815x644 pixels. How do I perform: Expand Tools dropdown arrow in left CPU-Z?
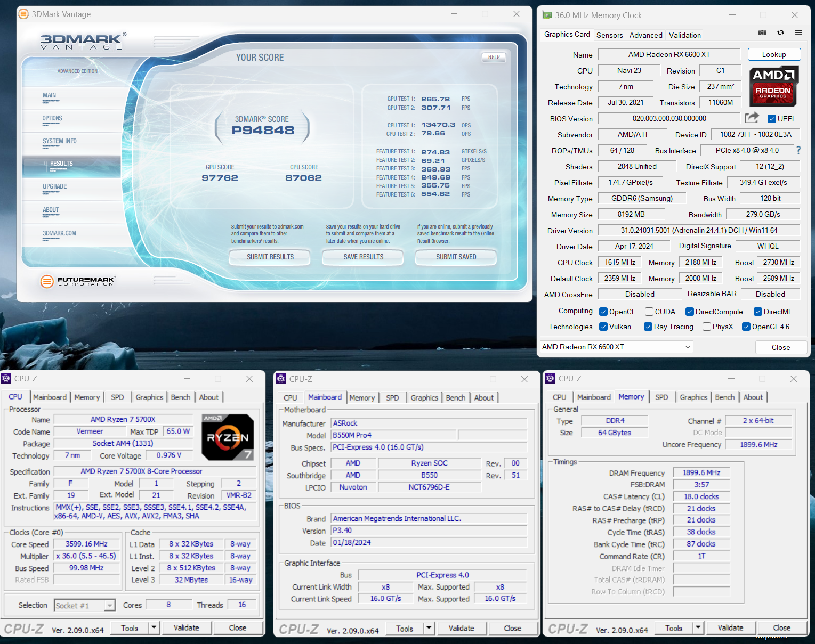pyautogui.click(x=154, y=627)
